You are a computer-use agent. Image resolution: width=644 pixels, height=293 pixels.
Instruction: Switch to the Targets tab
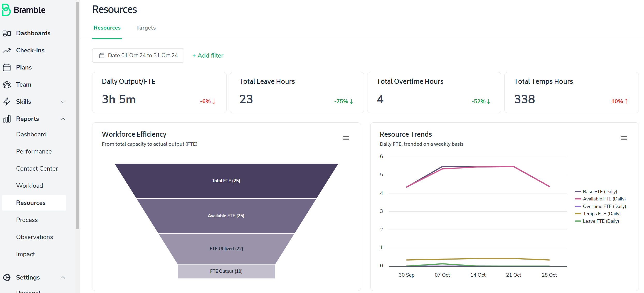pyautogui.click(x=146, y=28)
